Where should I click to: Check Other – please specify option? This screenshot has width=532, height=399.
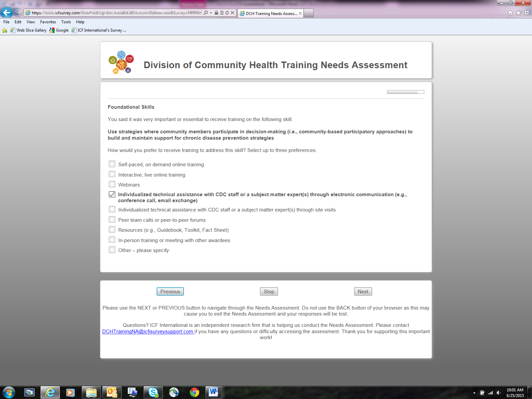(112, 250)
